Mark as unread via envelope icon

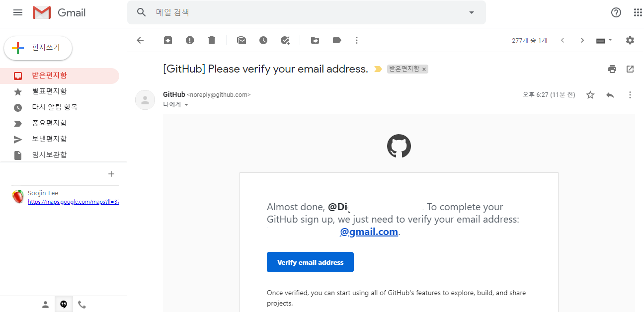[x=241, y=40]
